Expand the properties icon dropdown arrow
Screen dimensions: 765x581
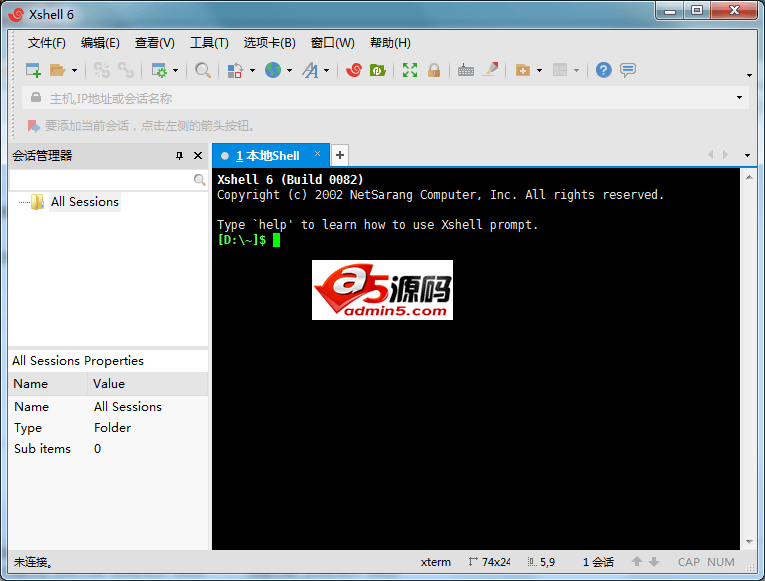[x=176, y=71]
